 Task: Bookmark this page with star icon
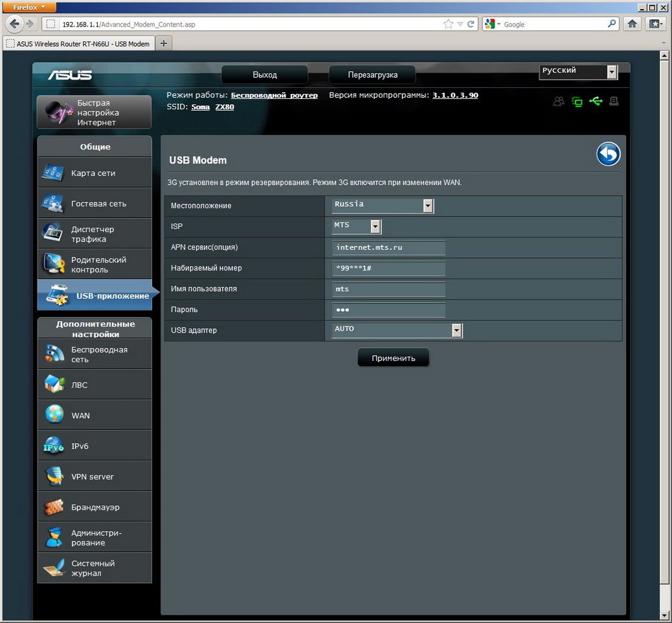point(448,24)
